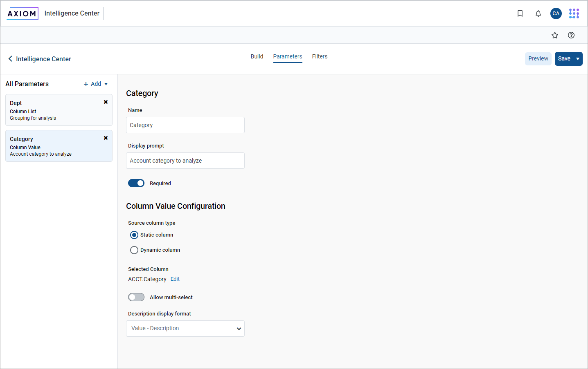Click Edit link beside ACCT.Category
The height and width of the screenshot is (369, 588).
point(175,279)
